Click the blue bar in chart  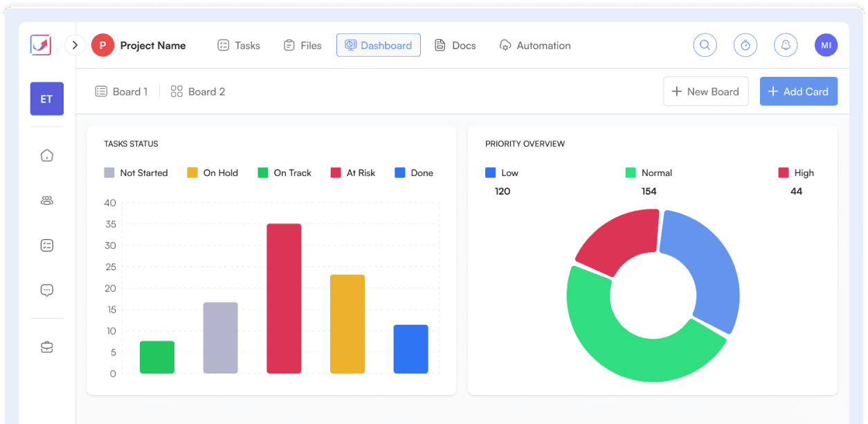click(411, 349)
